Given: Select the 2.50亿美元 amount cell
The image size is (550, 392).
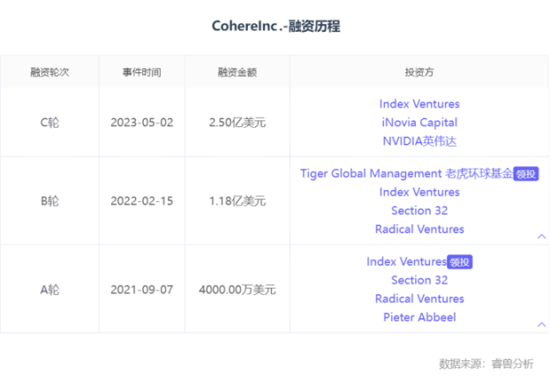Looking at the screenshot, I should 237,123.
